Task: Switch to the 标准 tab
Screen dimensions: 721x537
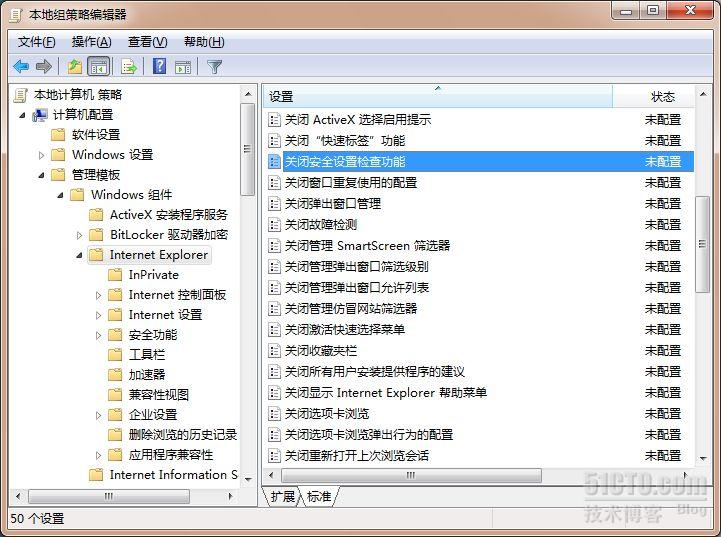Action: pos(319,497)
